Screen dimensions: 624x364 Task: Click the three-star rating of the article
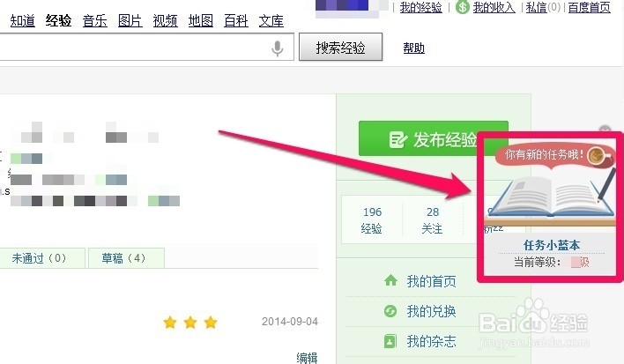tap(190, 322)
